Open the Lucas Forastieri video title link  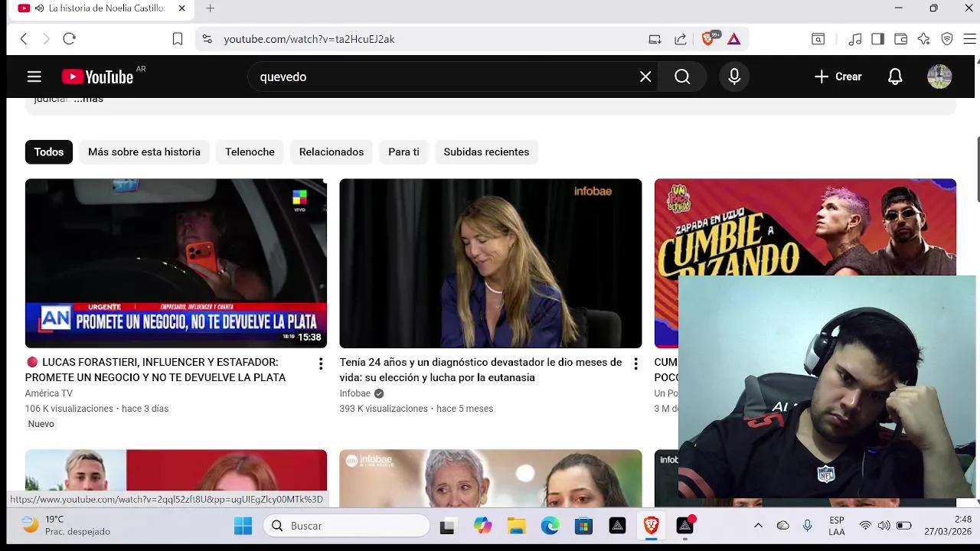pos(155,370)
